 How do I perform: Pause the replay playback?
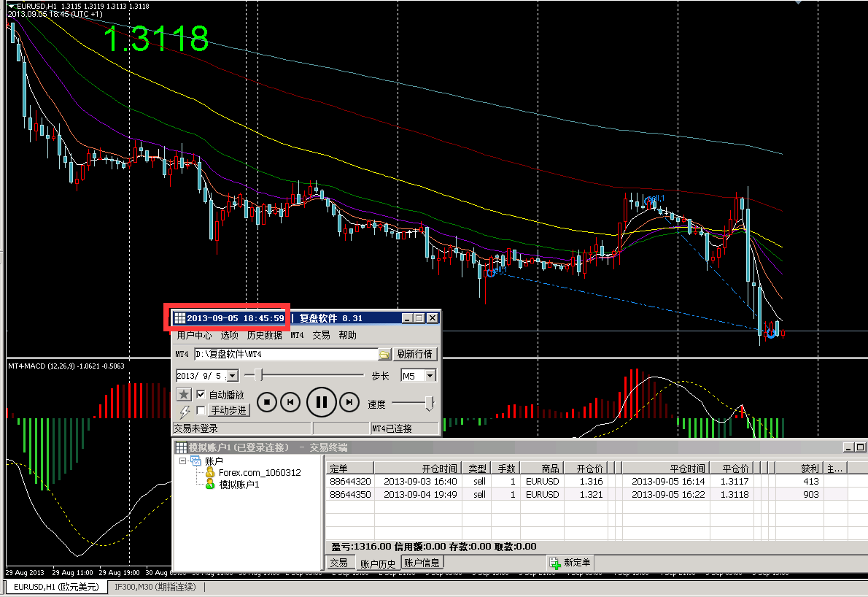point(320,401)
